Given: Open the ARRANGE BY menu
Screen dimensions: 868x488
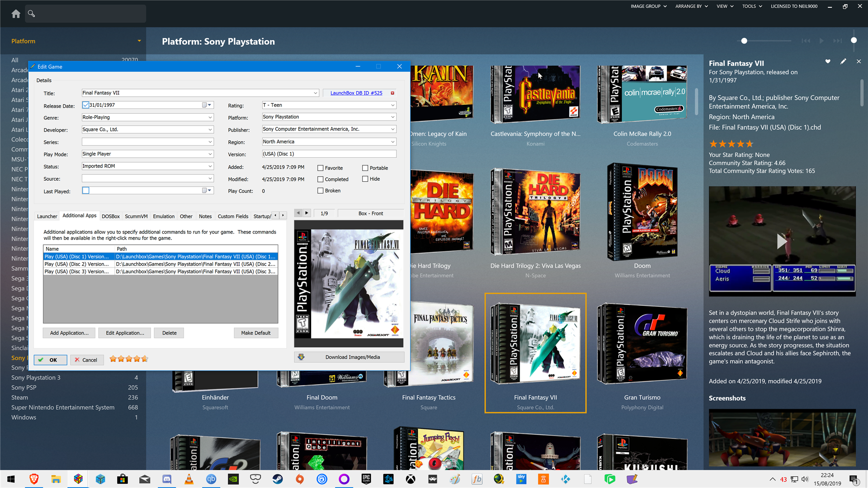Looking at the screenshot, I should (692, 6).
